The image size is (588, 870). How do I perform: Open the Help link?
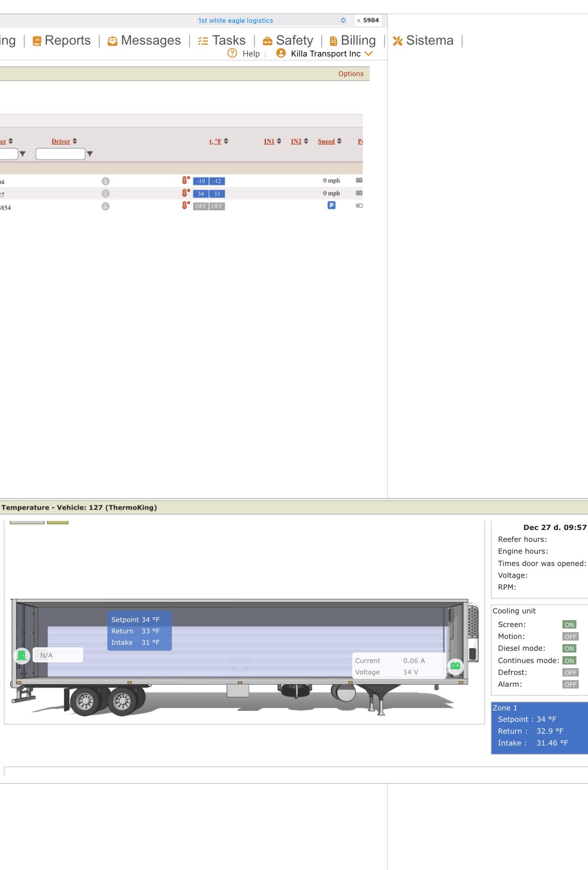pos(251,54)
